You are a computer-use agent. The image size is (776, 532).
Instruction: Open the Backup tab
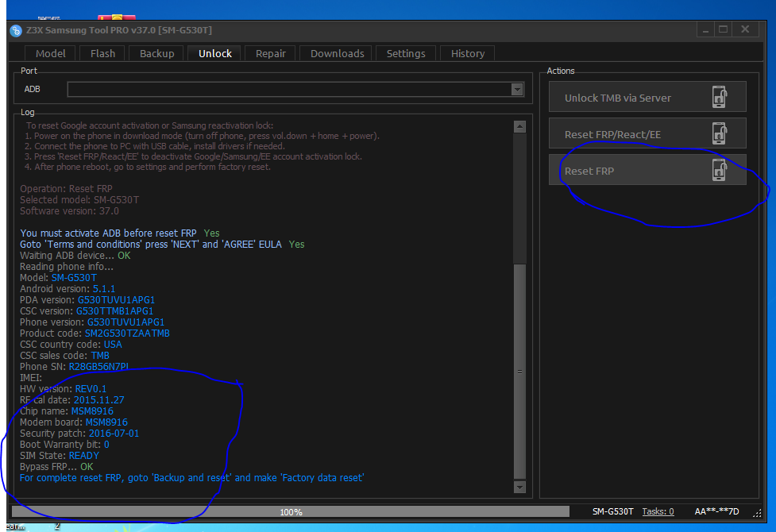[157, 53]
